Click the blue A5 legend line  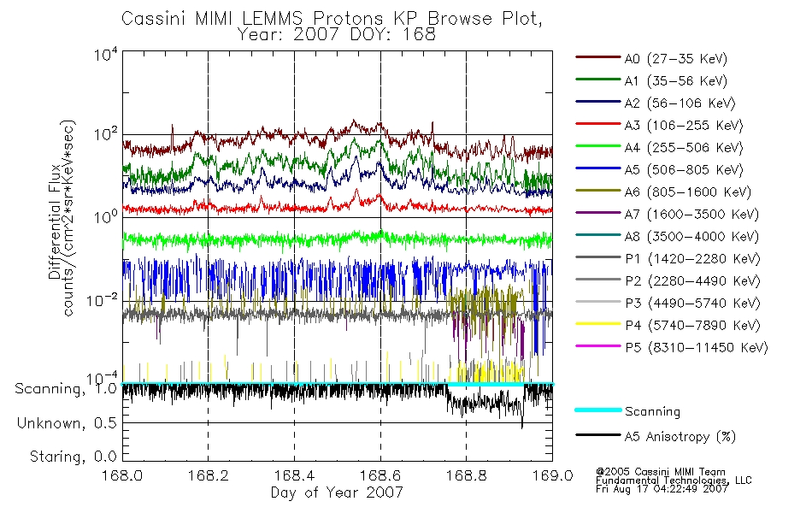598,168
